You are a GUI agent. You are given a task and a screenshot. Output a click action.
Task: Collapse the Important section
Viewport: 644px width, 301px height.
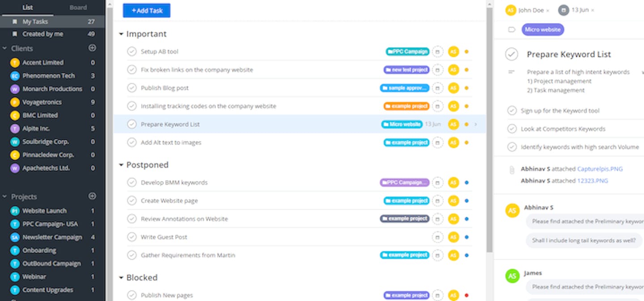[x=121, y=34]
